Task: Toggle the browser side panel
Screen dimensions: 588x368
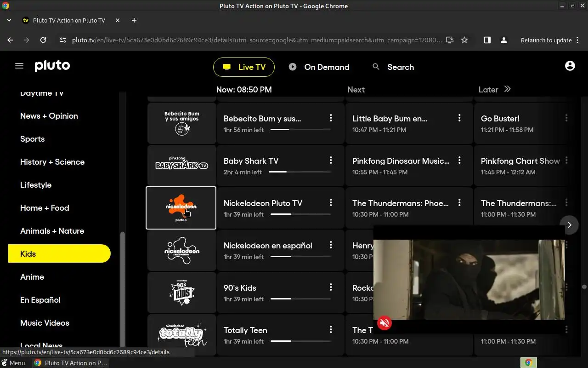Action: click(487, 40)
